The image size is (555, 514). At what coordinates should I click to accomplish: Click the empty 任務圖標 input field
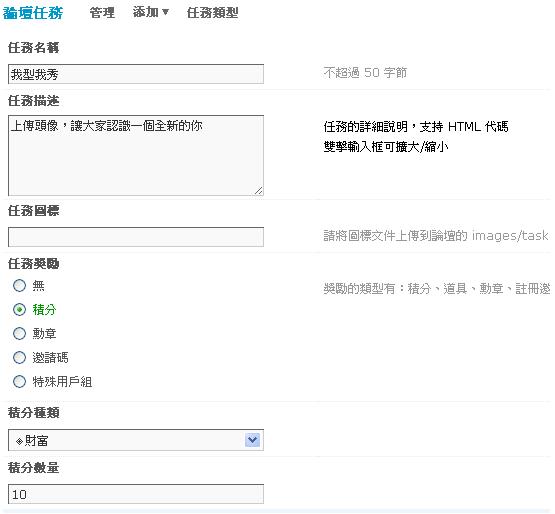136,237
